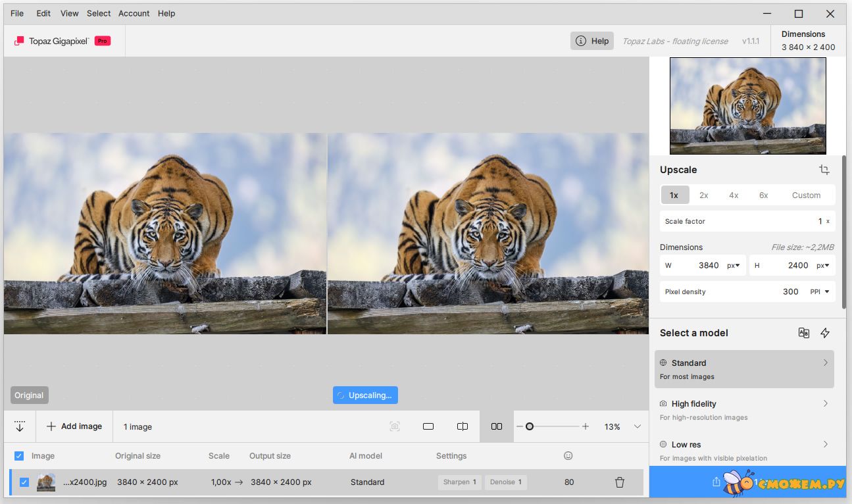Click the lightning bolt autopilot icon
The image size is (852, 504).
[825, 333]
